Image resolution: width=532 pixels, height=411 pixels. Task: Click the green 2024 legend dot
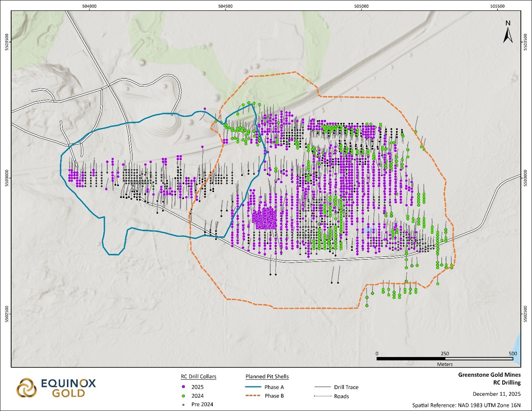(183, 396)
